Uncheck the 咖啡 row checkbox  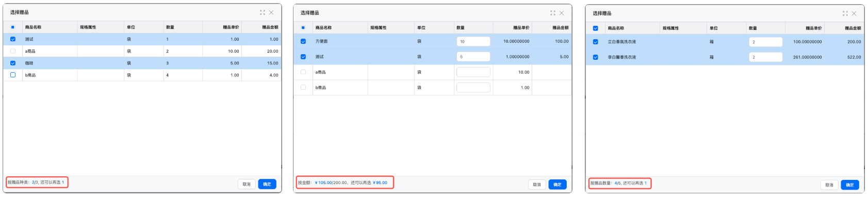[x=13, y=63]
